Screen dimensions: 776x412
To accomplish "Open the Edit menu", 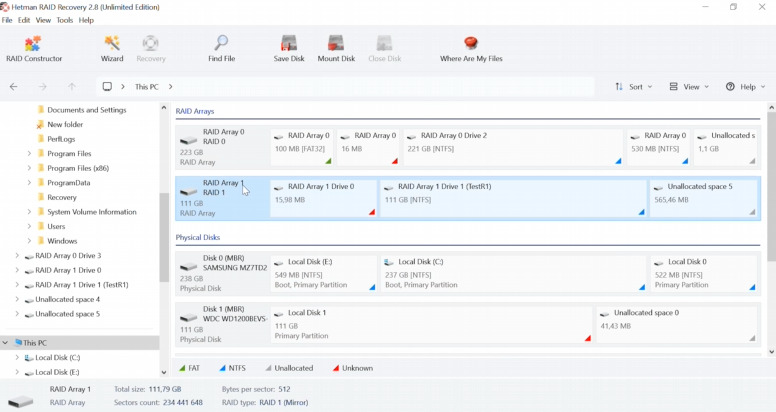I will pyautogui.click(x=24, y=20).
